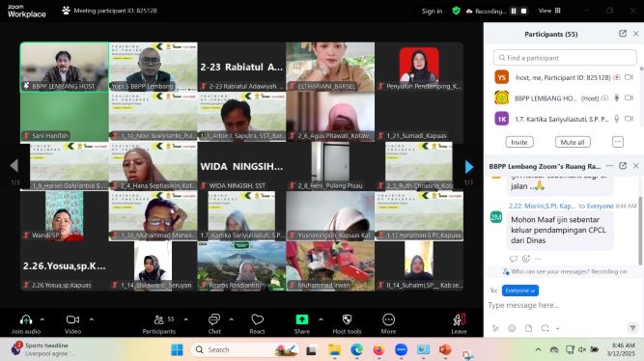Open File Explorer from taskbar

[334, 350]
